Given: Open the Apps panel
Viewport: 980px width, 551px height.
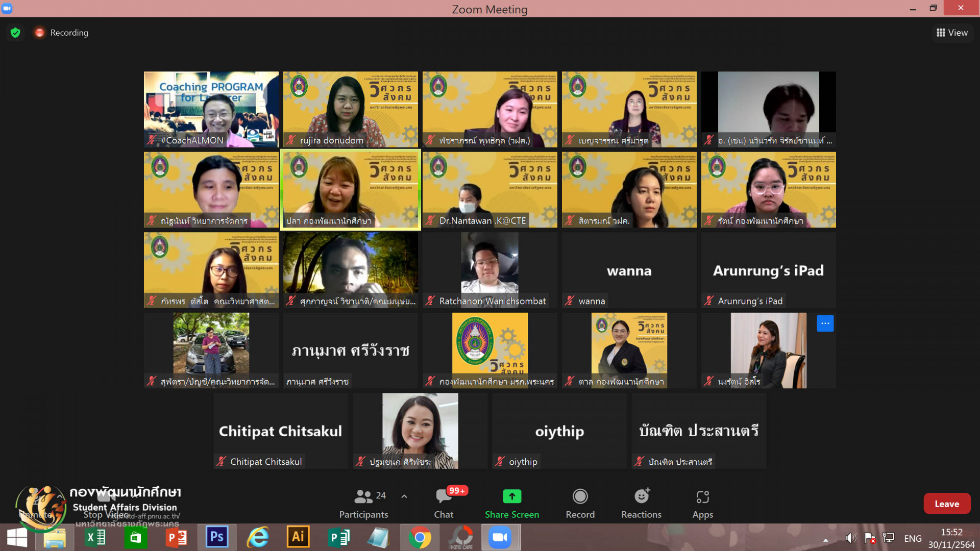Looking at the screenshot, I should coord(702,503).
